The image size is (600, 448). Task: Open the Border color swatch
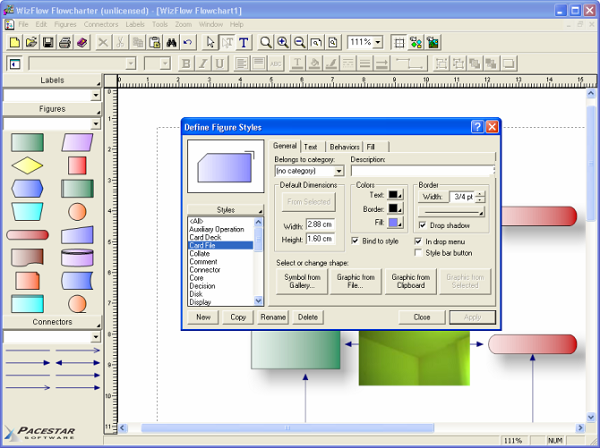(x=395, y=209)
